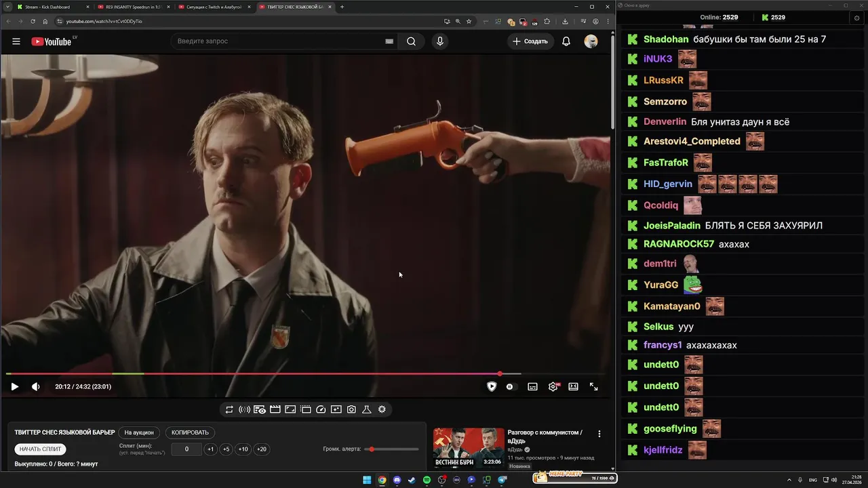Switch to Ситуация с Twitch tab
868x488 pixels.
point(214,7)
